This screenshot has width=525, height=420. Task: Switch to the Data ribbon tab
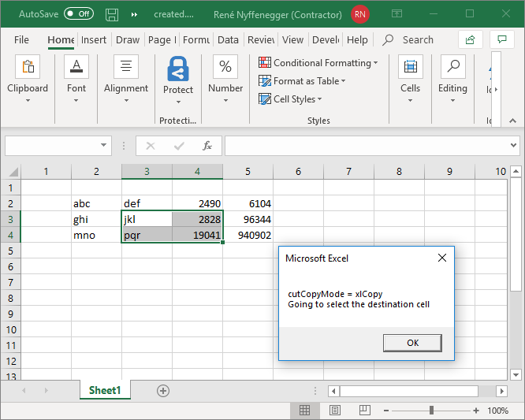pyautogui.click(x=228, y=39)
